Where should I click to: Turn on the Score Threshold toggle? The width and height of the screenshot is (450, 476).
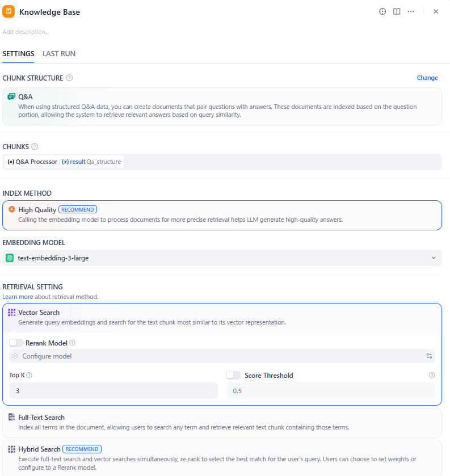[x=233, y=375]
